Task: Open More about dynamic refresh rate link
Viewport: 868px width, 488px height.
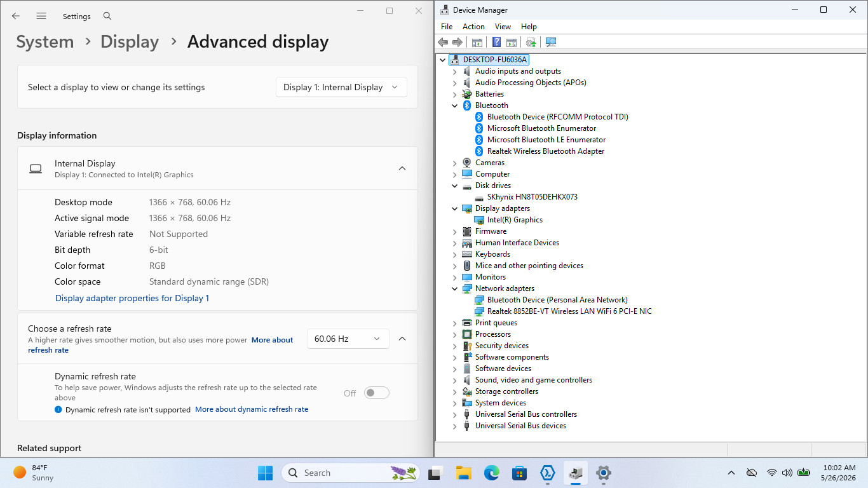Action: tap(252, 409)
